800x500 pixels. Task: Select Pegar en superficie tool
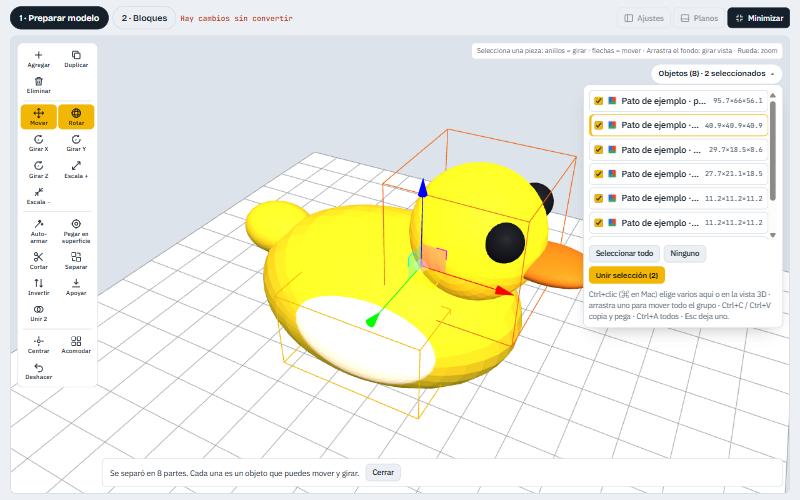pos(76,231)
